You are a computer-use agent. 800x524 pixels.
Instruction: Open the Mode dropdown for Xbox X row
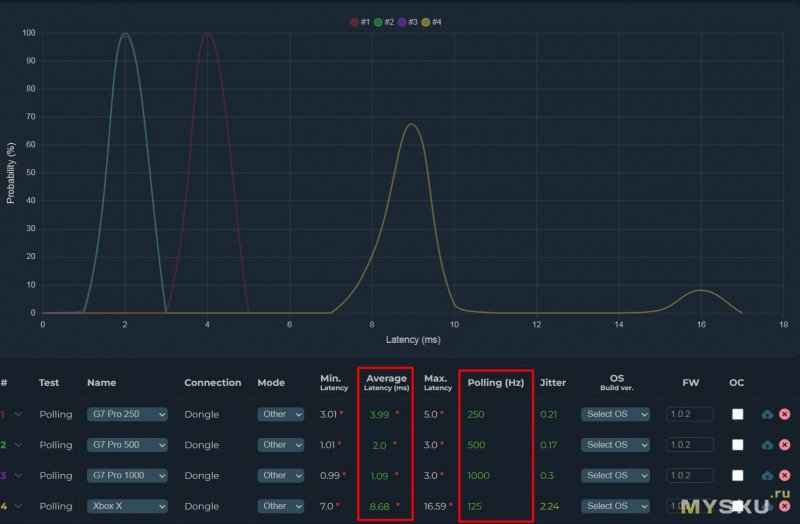(281, 507)
